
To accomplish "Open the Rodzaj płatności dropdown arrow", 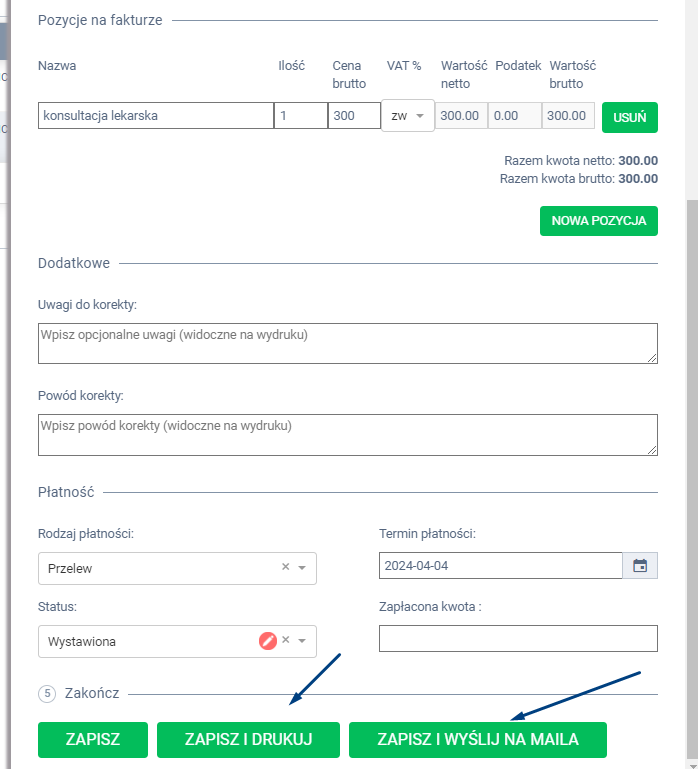I will coord(302,568).
